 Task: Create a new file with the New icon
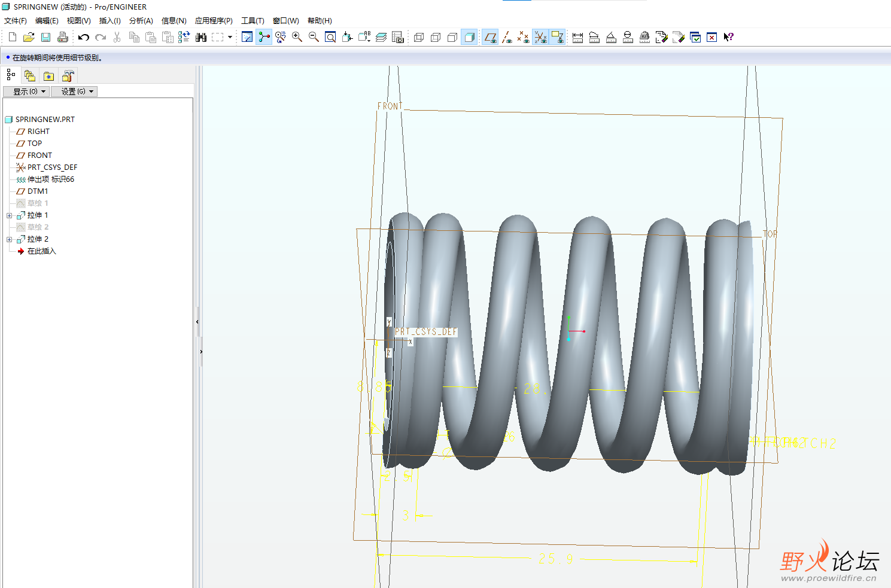coord(12,37)
